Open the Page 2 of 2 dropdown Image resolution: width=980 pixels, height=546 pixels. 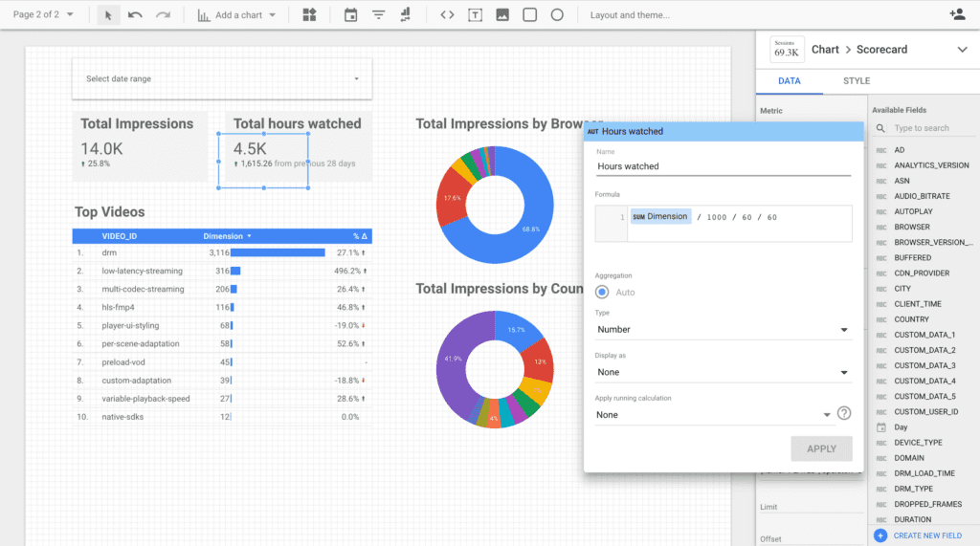[43, 14]
